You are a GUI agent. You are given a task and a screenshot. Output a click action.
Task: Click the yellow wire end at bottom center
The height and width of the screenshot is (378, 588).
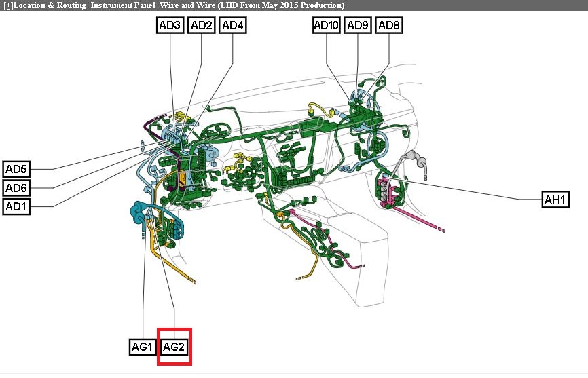[x=299, y=277]
